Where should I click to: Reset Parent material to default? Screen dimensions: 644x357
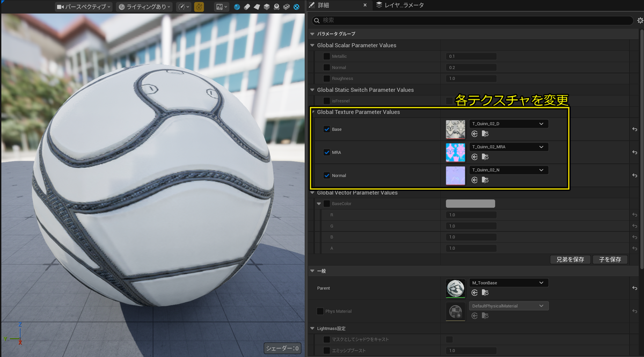[x=634, y=288]
